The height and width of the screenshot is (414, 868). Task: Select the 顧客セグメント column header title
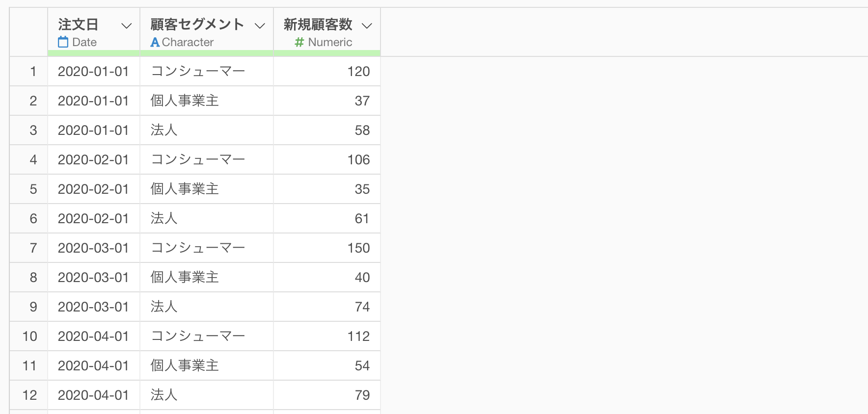(x=197, y=25)
